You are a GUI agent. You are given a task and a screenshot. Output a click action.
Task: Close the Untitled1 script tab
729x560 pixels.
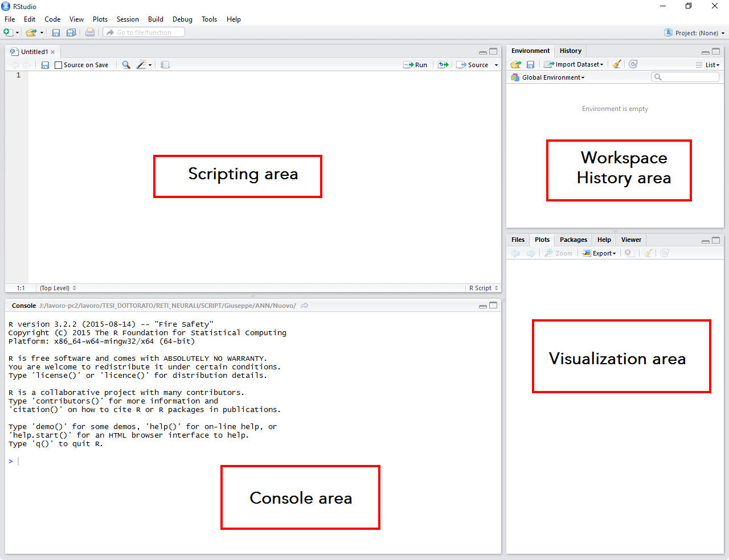pos(53,52)
